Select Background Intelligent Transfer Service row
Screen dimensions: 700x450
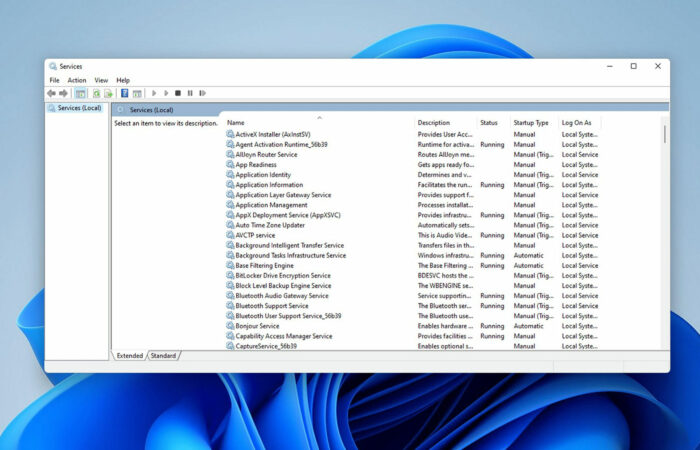[x=412, y=245]
